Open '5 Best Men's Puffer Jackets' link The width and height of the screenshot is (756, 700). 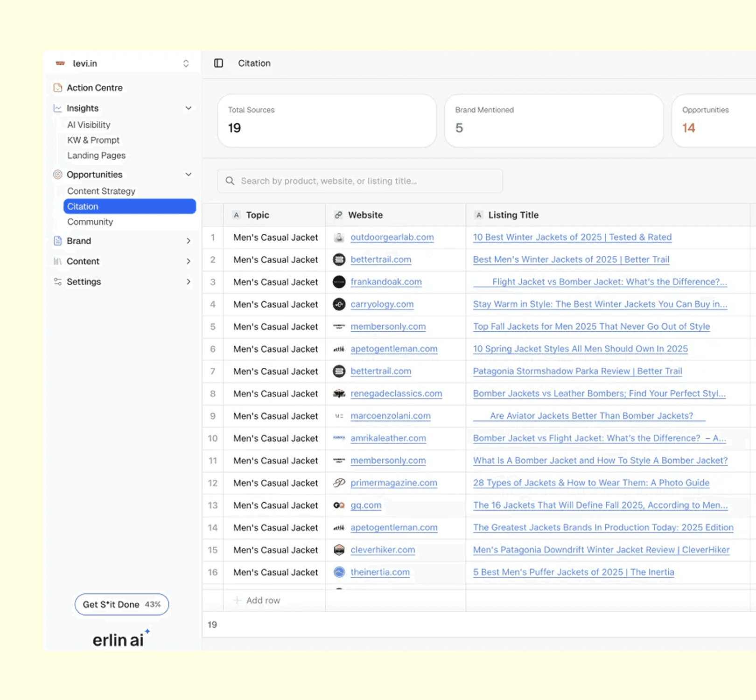(574, 572)
